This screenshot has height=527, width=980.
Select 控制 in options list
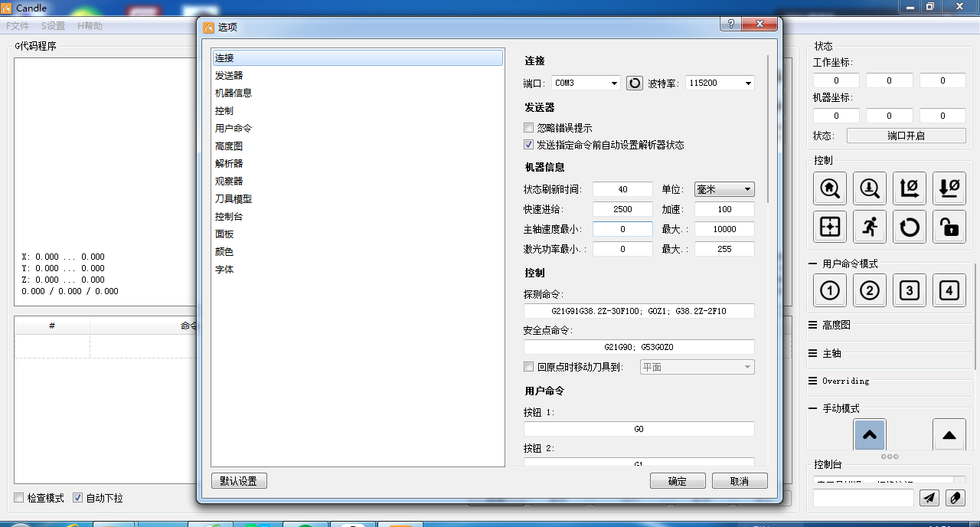(x=358, y=110)
